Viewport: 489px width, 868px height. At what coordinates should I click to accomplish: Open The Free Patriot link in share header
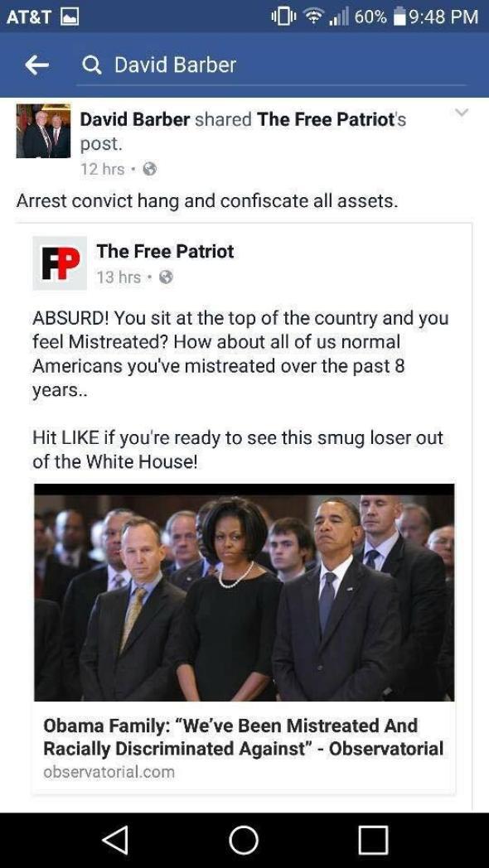tap(325, 119)
